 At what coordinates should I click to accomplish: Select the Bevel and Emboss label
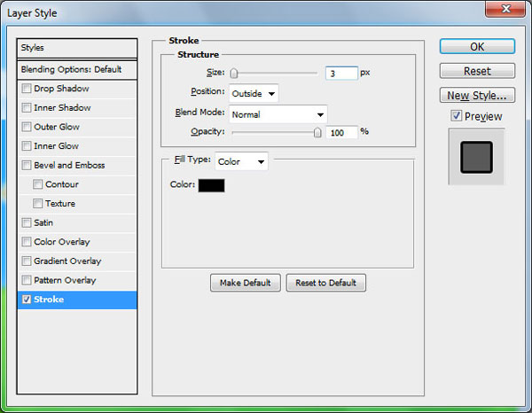coord(69,165)
